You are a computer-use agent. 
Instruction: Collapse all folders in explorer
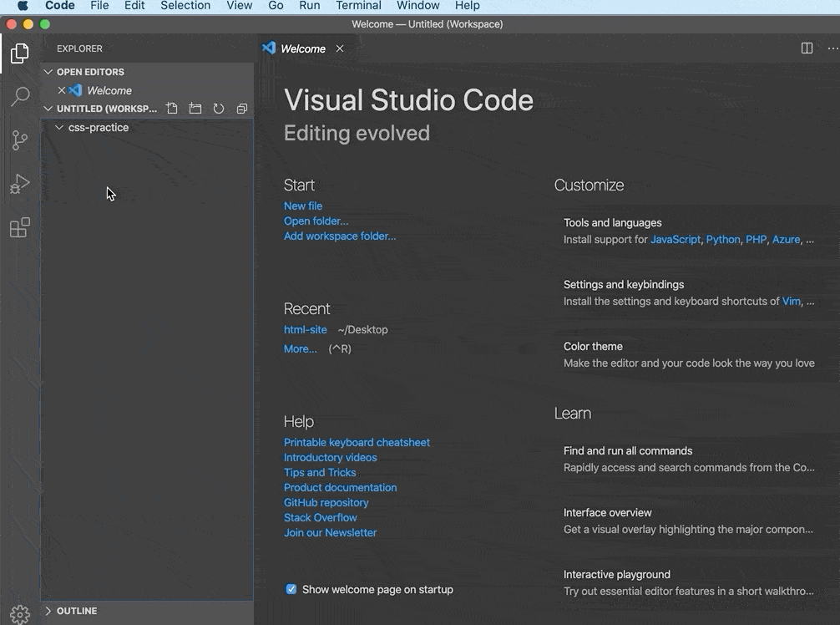242,109
